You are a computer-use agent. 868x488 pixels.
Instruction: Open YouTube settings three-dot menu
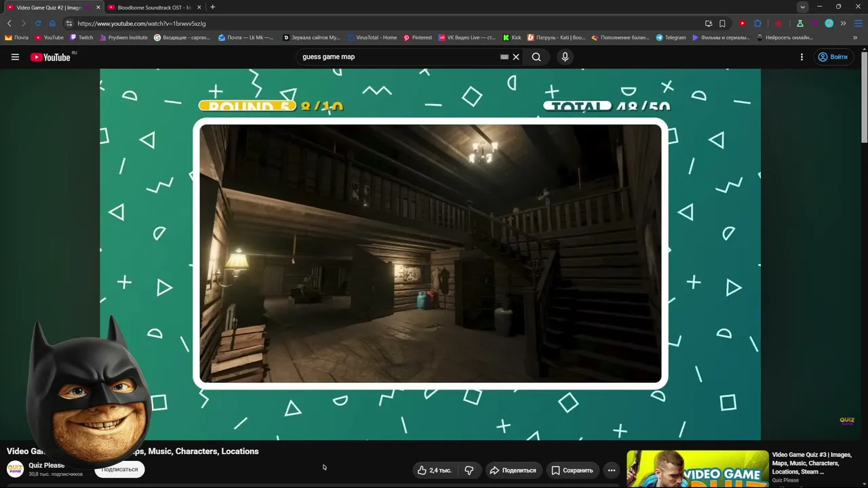(802, 57)
